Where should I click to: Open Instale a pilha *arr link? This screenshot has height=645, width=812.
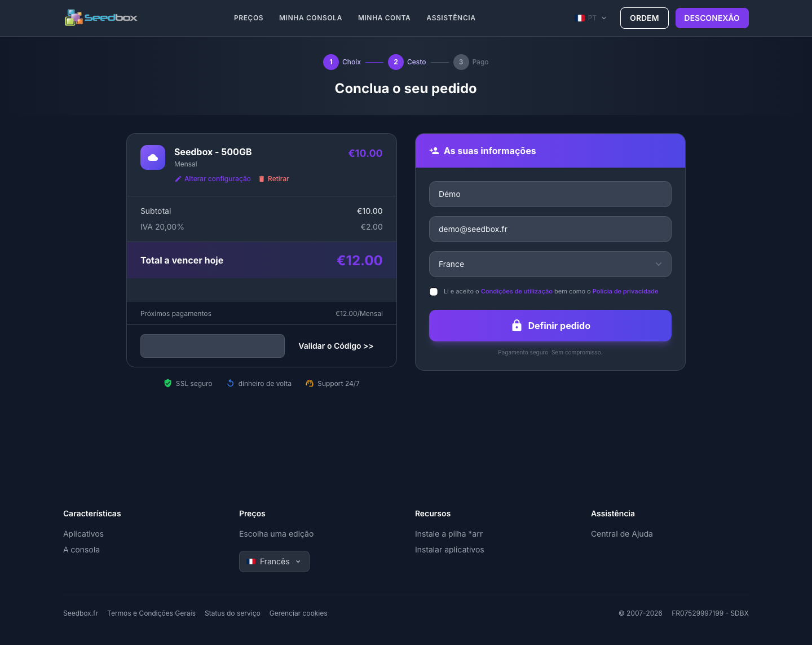point(449,534)
